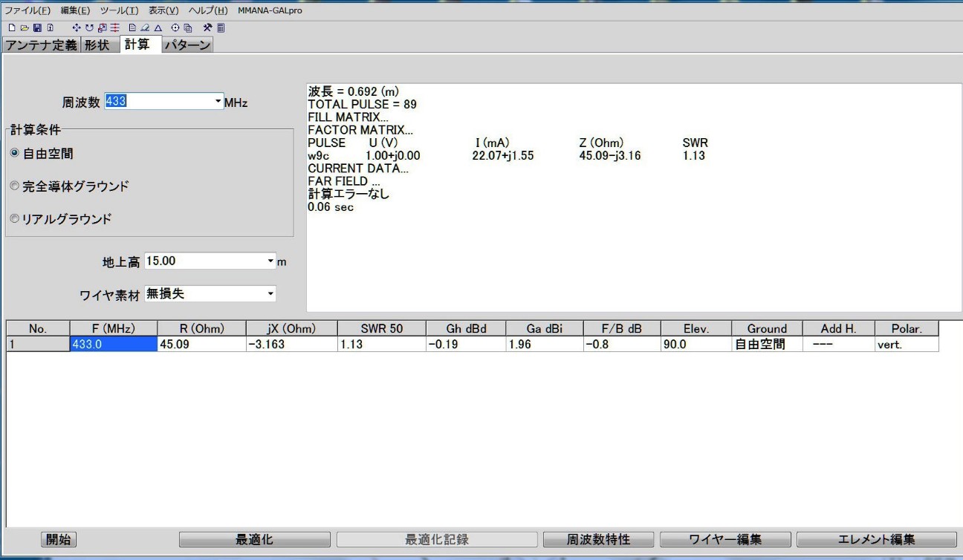Select 完全導体グラウンド radio button

pos(16,187)
